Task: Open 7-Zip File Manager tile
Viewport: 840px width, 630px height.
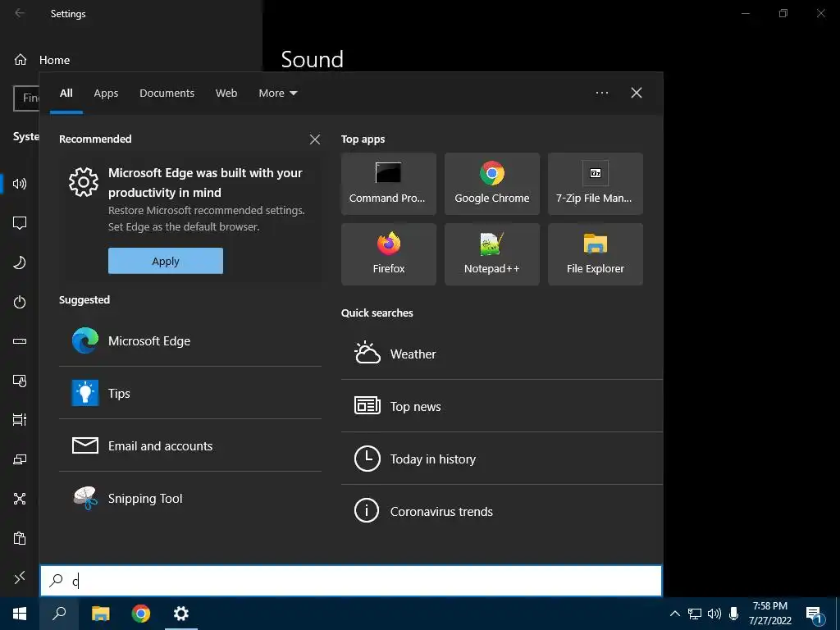Action: [596, 184]
